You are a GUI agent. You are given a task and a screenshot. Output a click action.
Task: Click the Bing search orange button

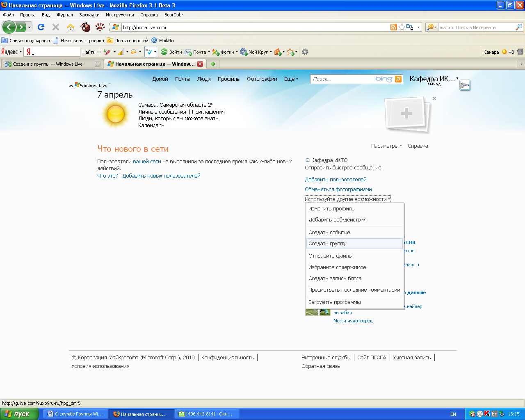(398, 79)
